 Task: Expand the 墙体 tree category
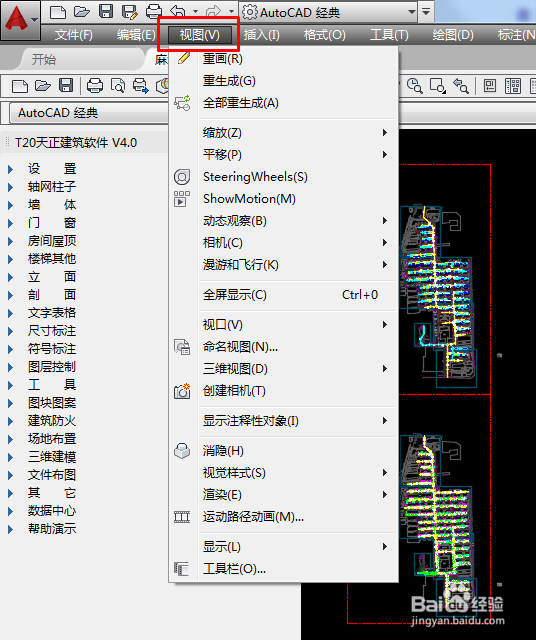click(x=11, y=205)
